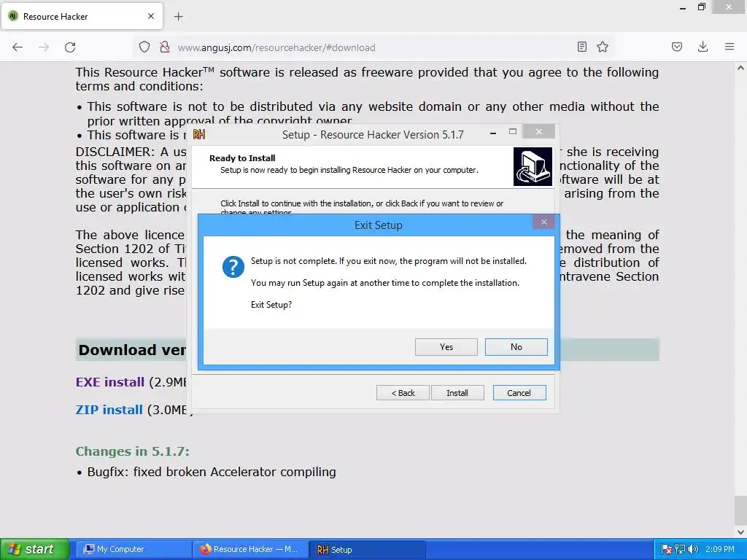Click the blue question mark icon

point(233,267)
